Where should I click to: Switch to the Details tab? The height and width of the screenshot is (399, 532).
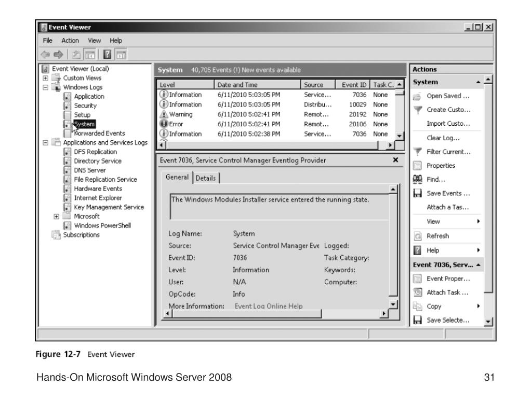tap(206, 178)
